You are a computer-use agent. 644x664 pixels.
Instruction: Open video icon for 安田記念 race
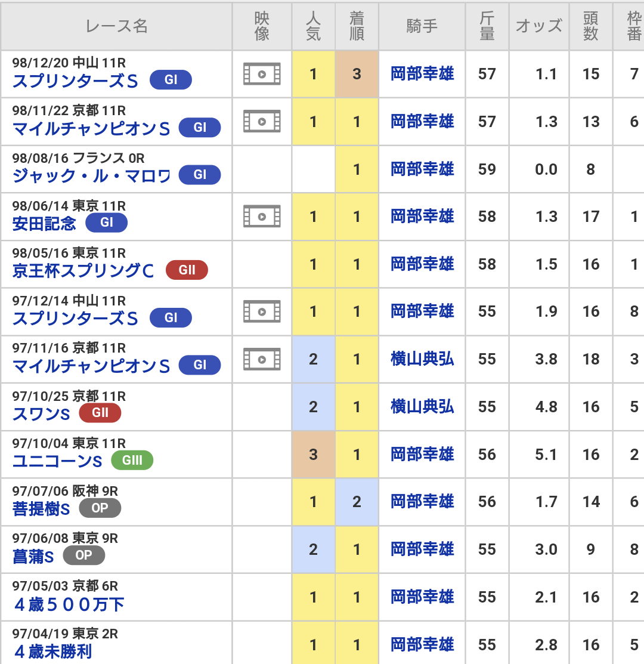262,217
